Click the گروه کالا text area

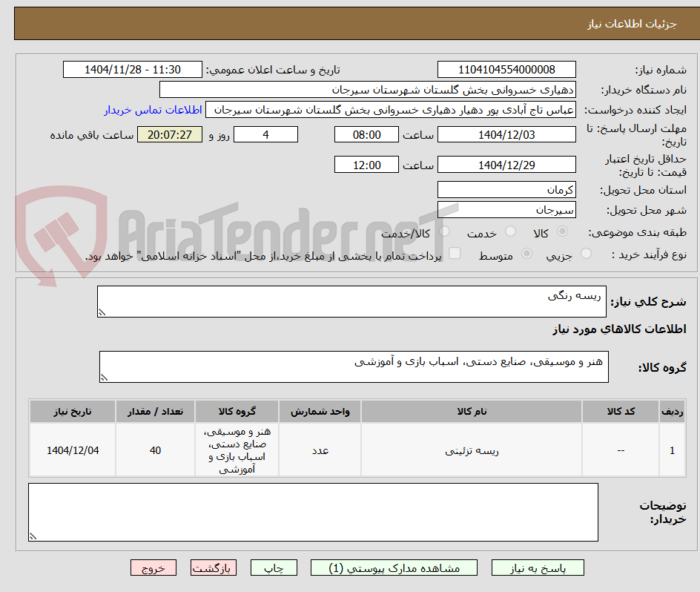click(x=354, y=366)
